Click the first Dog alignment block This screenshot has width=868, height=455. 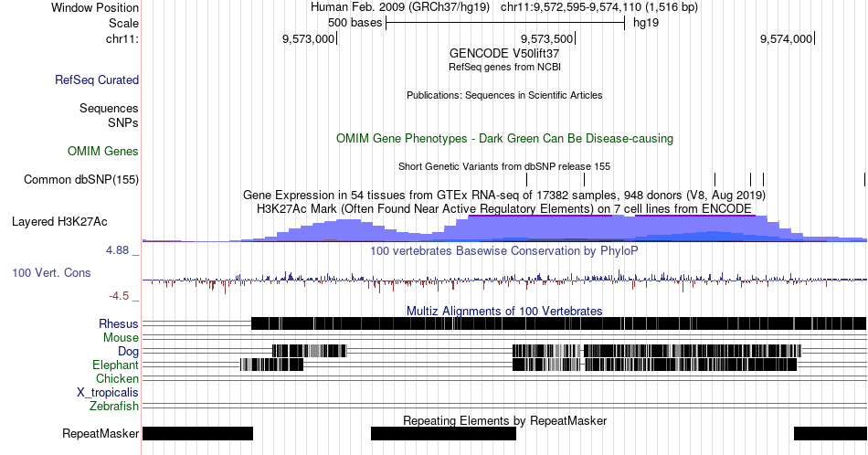[x=309, y=351]
